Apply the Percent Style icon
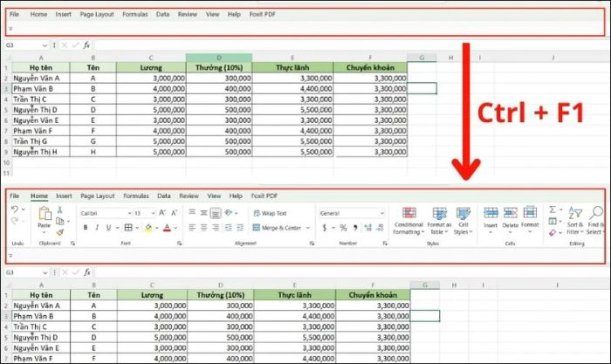The image size is (611, 364). (x=343, y=228)
